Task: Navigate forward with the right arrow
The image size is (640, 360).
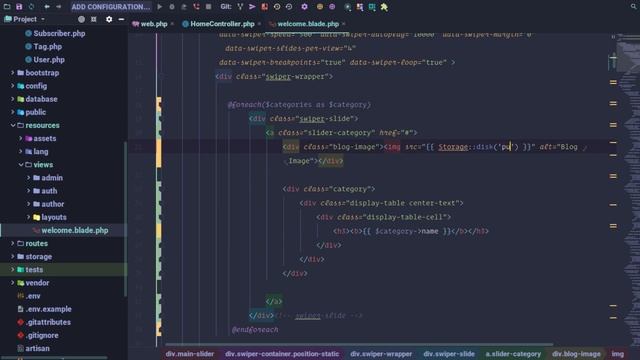Action: tap(58, 7)
